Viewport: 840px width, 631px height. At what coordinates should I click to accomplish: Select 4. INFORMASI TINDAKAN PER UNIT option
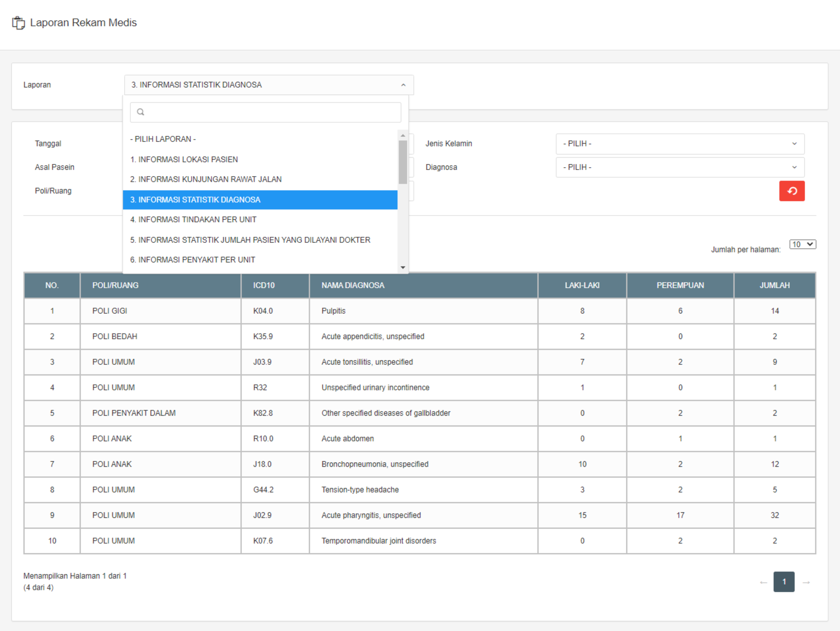[193, 220]
